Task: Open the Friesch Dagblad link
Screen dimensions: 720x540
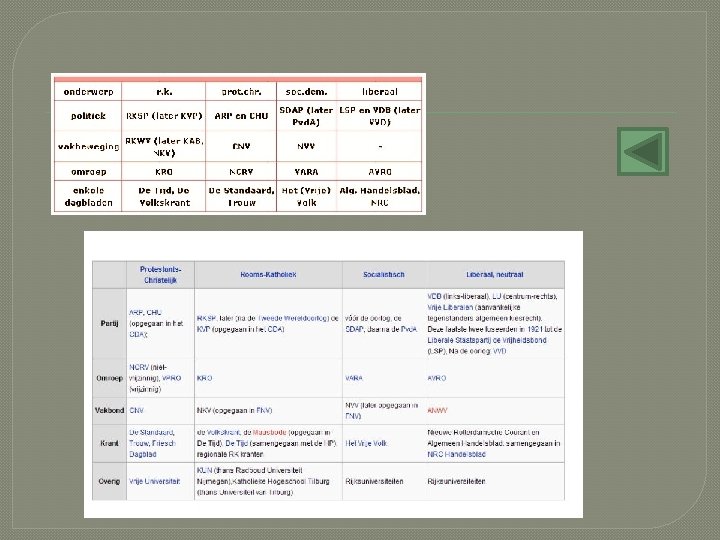Action: 152,449
